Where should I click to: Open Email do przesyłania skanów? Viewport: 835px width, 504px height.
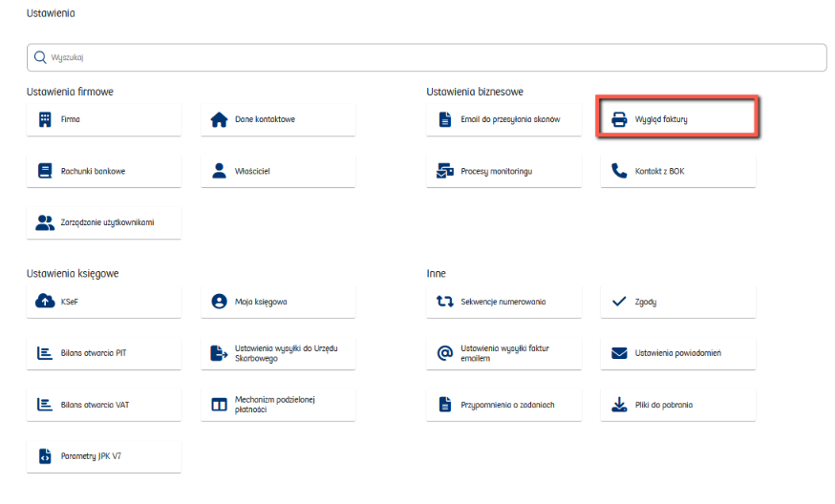(503, 119)
